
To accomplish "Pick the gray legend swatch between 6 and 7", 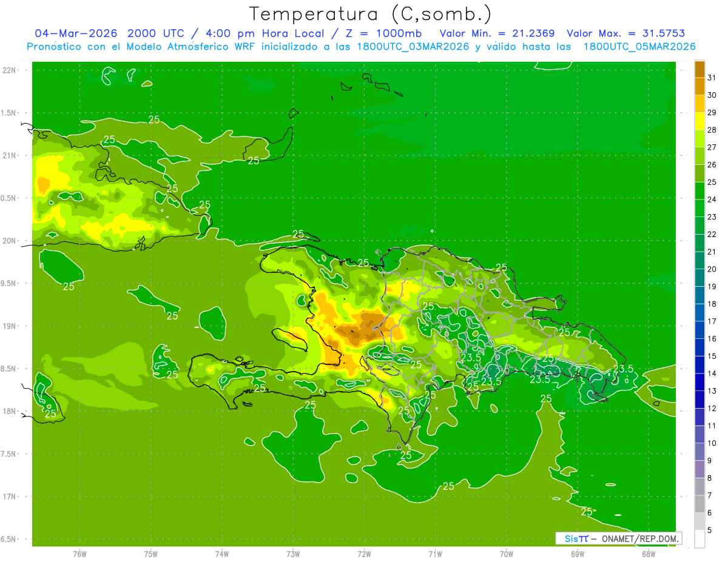I will click(699, 504).
